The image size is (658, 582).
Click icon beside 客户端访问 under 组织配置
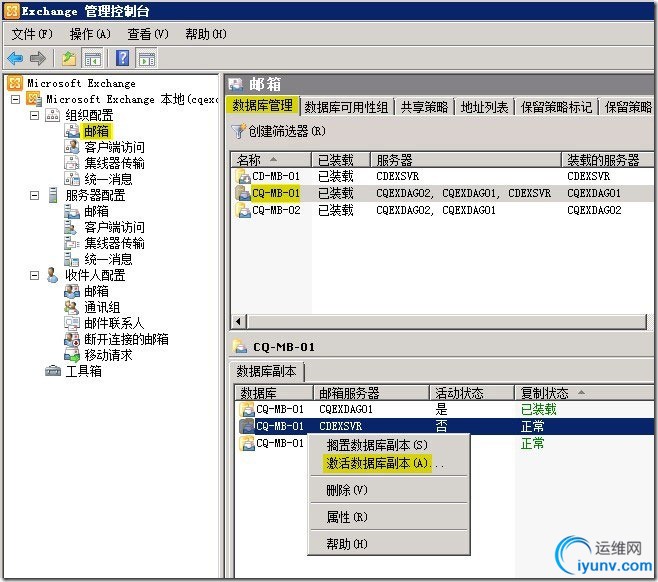click(72, 147)
